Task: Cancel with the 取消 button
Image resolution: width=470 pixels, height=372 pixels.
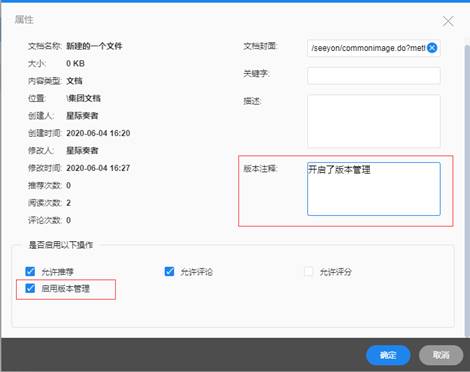Action: (441, 355)
